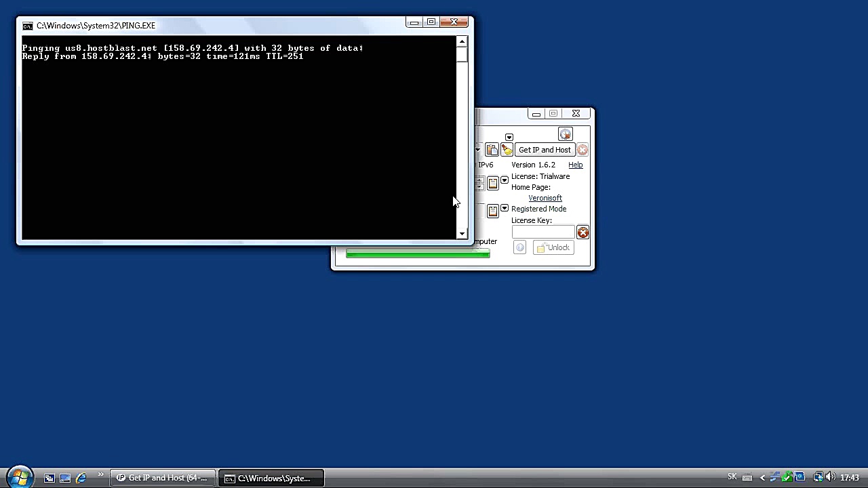Click the Unlock button

click(x=553, y=247)
